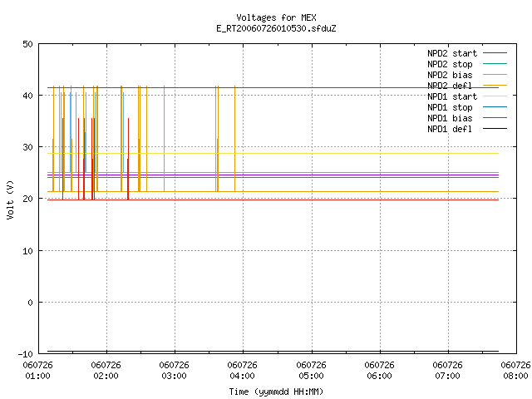Screen dimensions: 532x399
Task: Click the 'NPD1 start' legend label
Action: [x=452, y=96]
